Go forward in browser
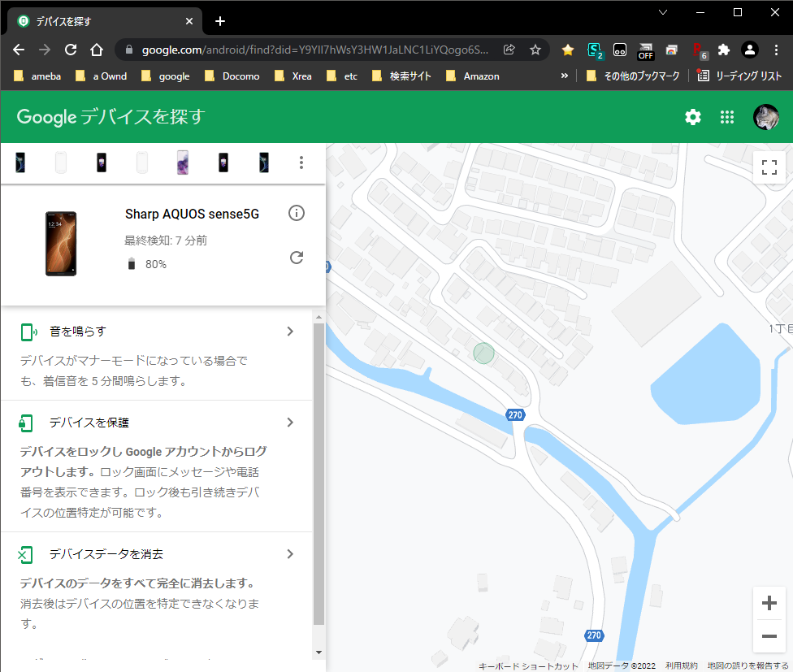The height and width of the screenshot is (672, 793). (x=45, y=50)
